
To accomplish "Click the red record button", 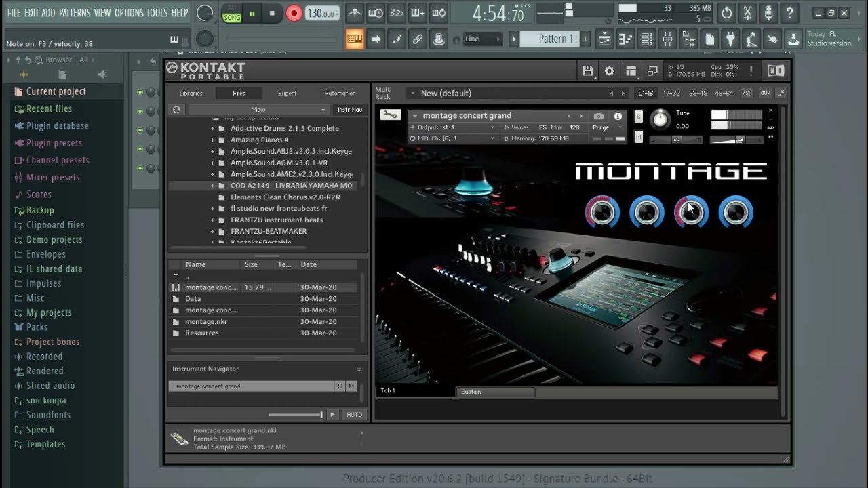I will [x=294, y=13].
